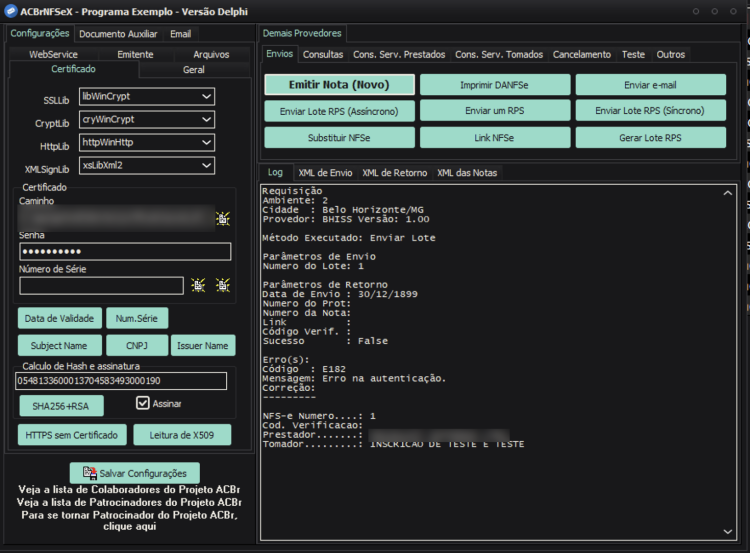Image resolution: width=750 pixels, height=553 pixels.
Task: Click the first icon beside Número de Série
Action: tap(198, 286)
